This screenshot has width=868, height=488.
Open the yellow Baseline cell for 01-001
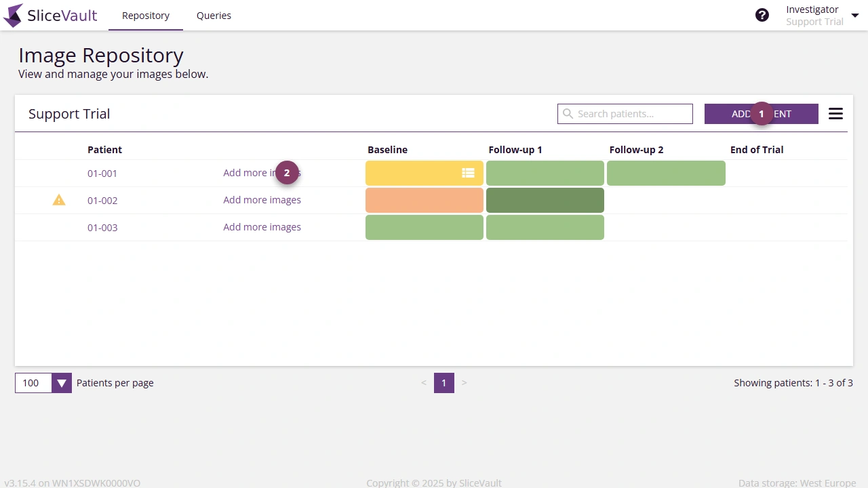coord(414,173)
